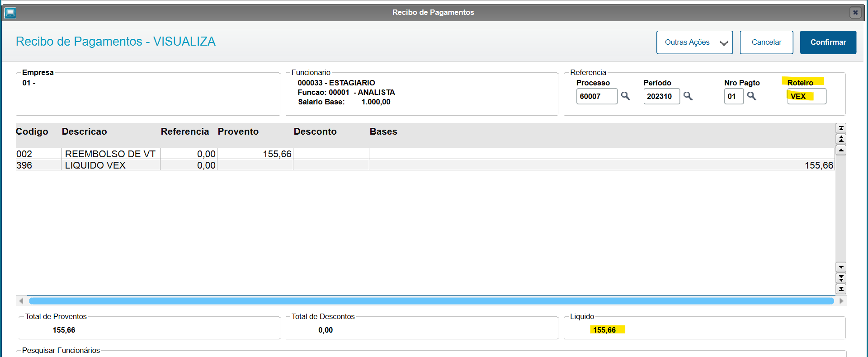Viewport: 868px width, 357px height.
Task: Click the highlighted Liquido value 155,66
Action: click(604, 330)
